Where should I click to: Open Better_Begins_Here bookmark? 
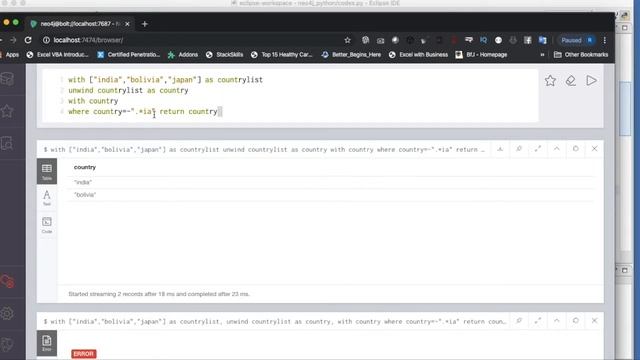coord(351,55)
